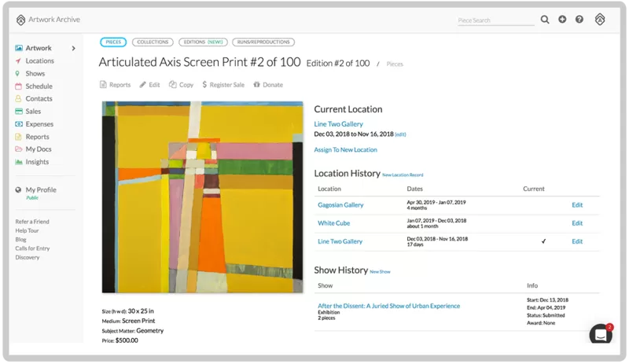Open the Blog link
Image resolution: width=629 pixels, height=364 pixels.
coord(21,240)
